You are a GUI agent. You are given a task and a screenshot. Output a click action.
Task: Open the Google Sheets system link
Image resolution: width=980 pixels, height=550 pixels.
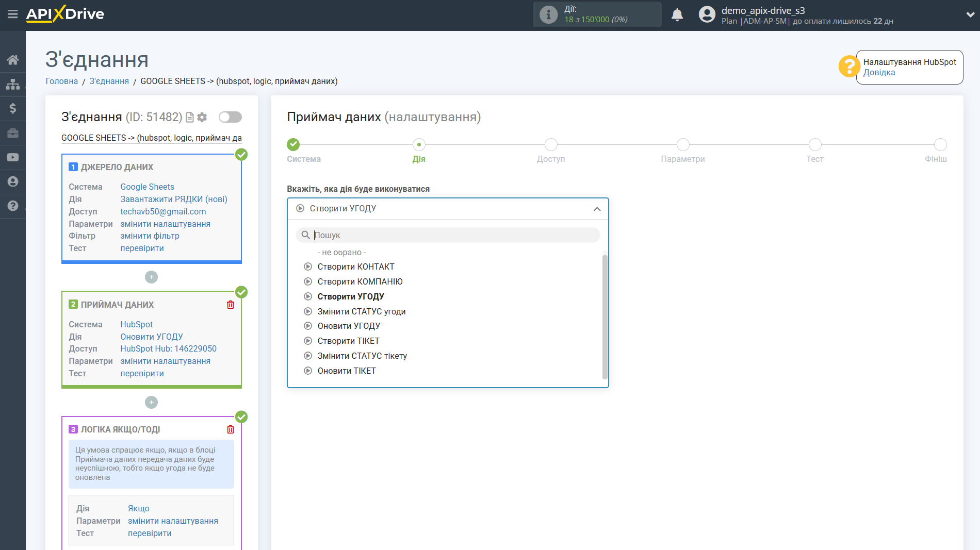click(x=147, y=187)
